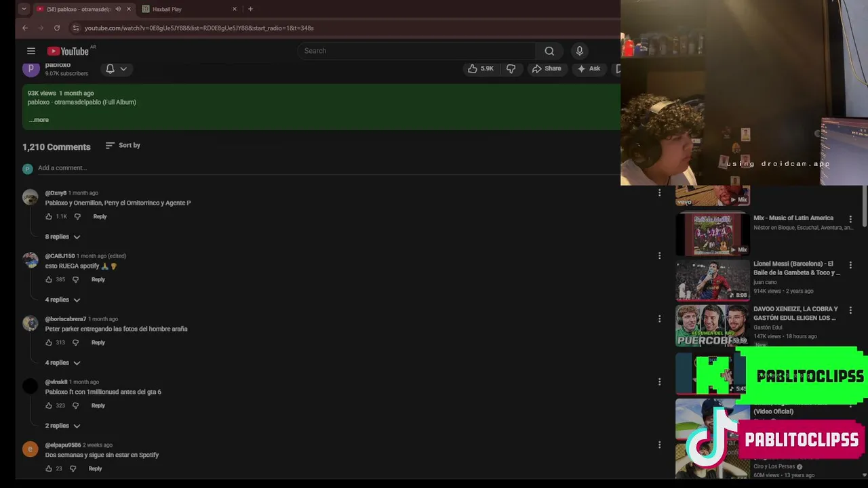868x488 pixels.
Task: Open site information icon in address bar
Action: click(76, 28)
